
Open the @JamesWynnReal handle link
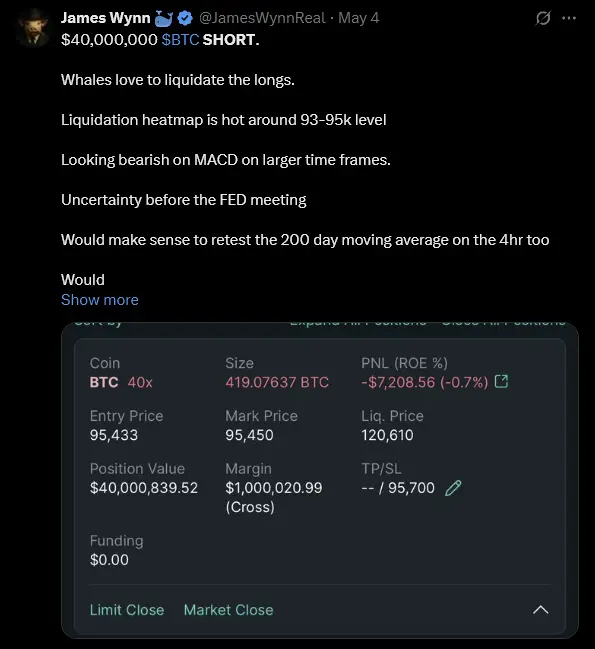[x=262, y=18]
